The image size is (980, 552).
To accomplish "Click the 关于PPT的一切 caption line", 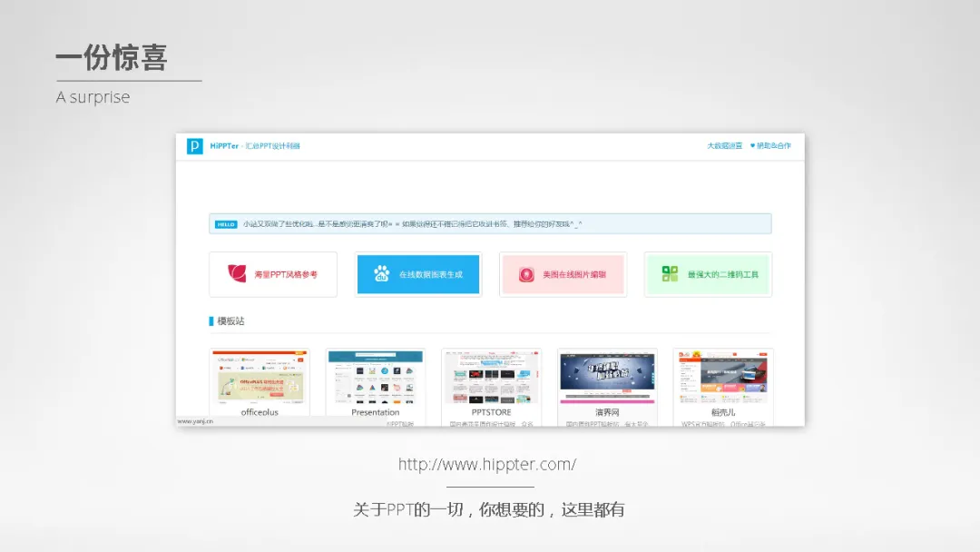I will pyautogui.click(x=489, y=509).
